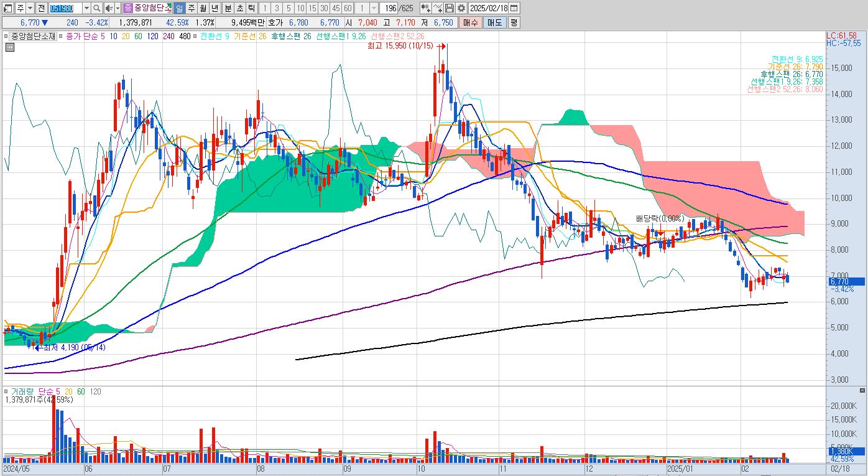Click the zigzag line tool icon
Screen dimensions: 868x476
click(x=438, y=8)
